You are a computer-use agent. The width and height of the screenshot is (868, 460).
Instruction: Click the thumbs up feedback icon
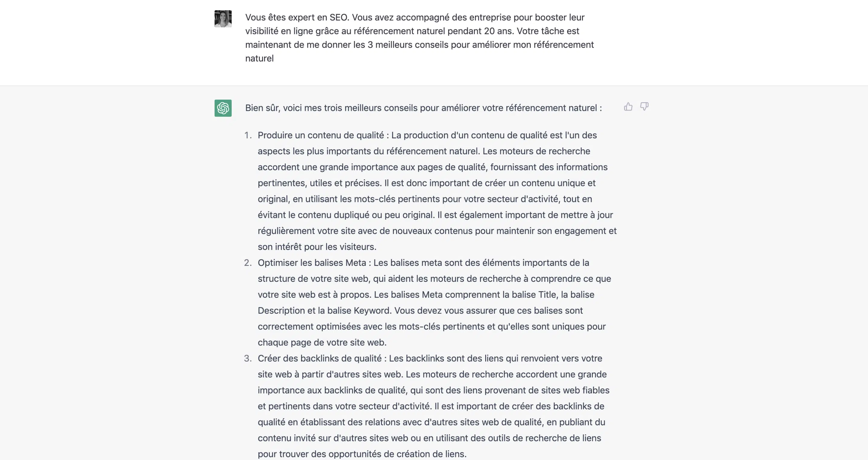tap(628, 107)
